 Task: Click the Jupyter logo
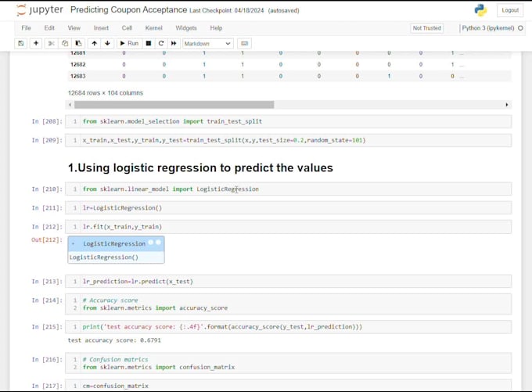coord(40,10)
